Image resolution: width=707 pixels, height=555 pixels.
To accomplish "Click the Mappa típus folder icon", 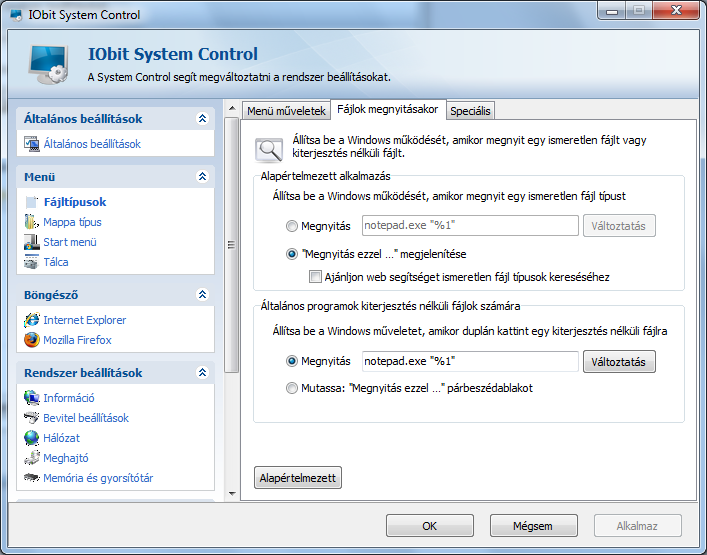I will coord(32,222).
